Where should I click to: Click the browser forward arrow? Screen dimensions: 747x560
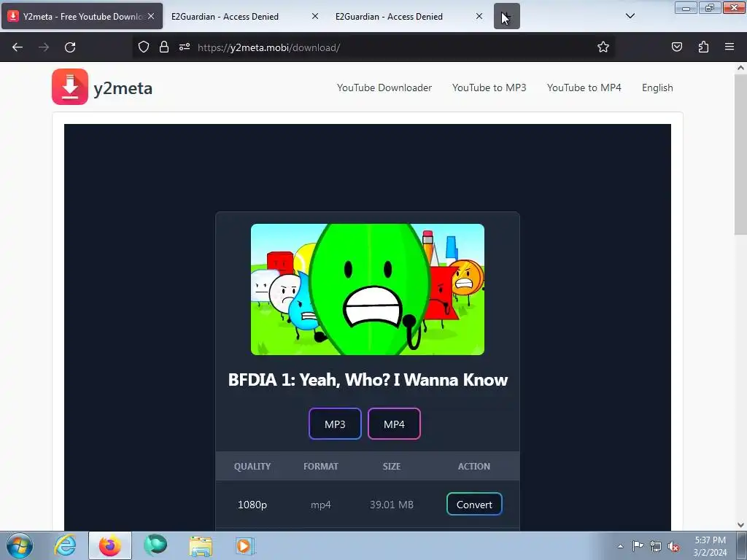[x=44, y=47]
